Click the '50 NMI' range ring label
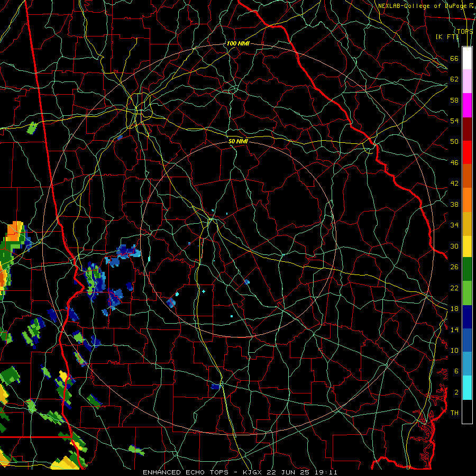 238,141
